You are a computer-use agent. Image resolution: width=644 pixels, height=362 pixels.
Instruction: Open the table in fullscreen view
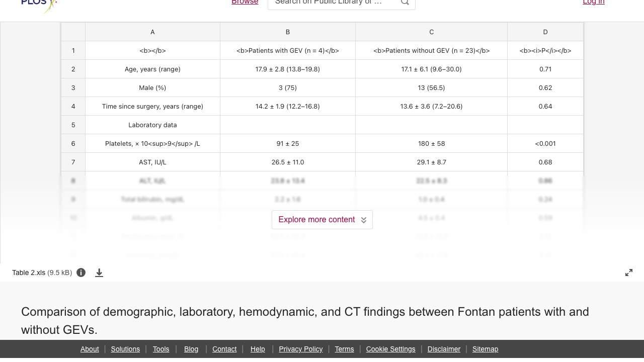click(629, 273)
